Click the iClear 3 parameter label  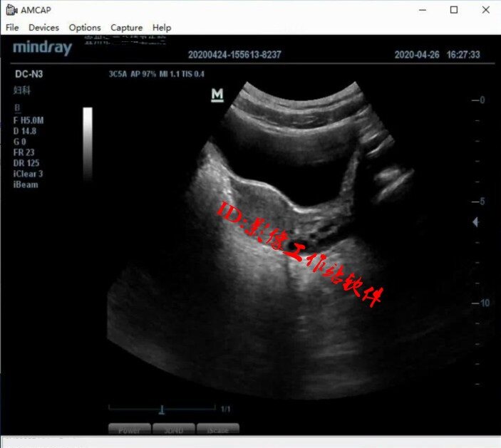point(28,174)
